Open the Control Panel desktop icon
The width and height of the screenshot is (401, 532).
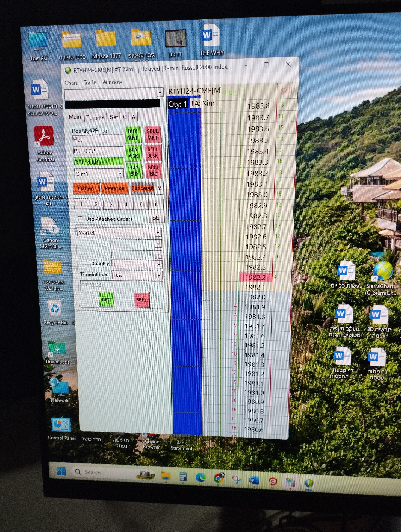(x=61, y=425)
